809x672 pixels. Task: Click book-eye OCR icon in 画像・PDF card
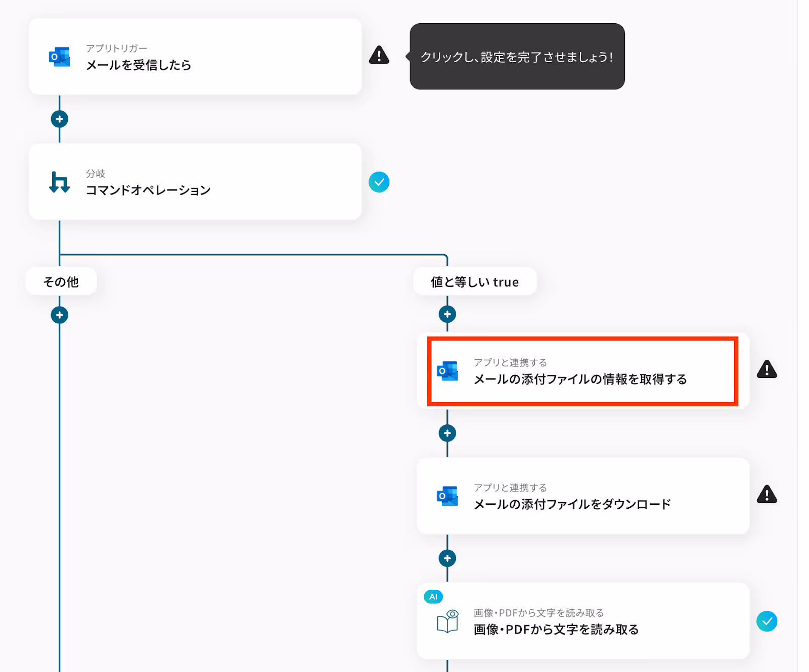click(x=447, y=621)
